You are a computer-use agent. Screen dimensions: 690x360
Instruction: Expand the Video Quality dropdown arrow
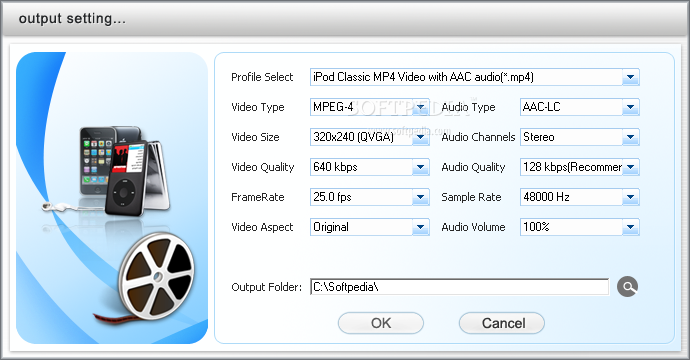[x=421, y=167]
